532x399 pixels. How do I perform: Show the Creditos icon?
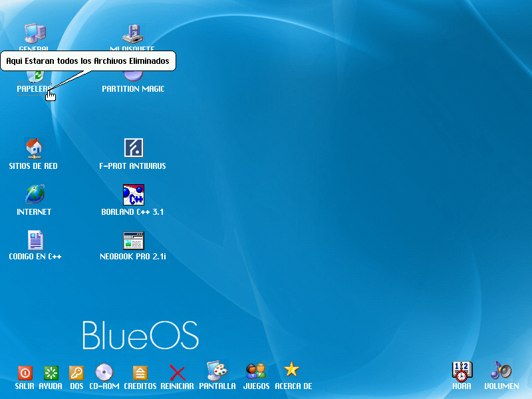(x=140, y=373)
